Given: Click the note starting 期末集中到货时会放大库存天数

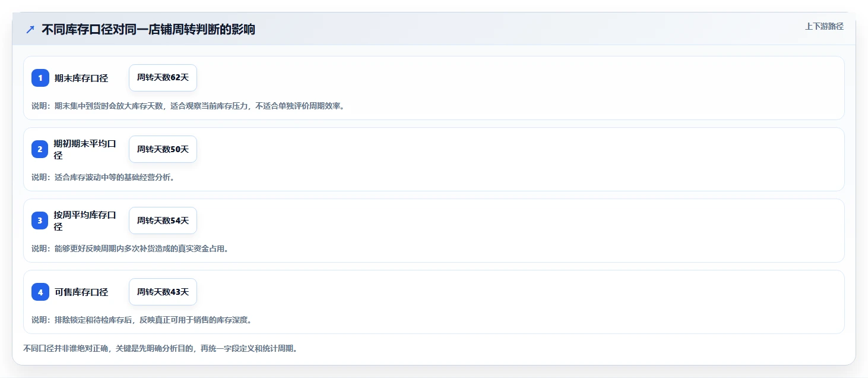Looking at the screenshot, I should click(188, 106).
